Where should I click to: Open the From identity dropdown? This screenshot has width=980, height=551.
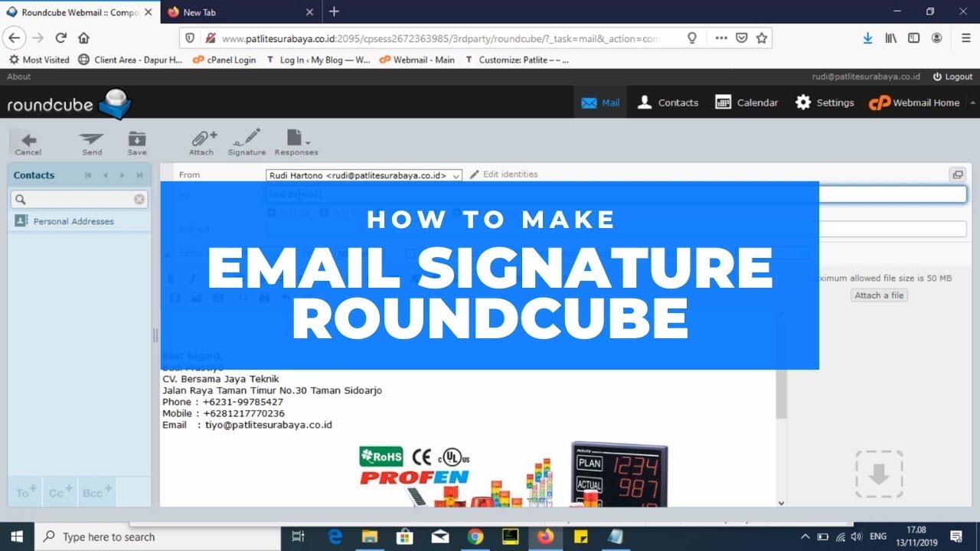pyautogui.click(x=364, y=175)
